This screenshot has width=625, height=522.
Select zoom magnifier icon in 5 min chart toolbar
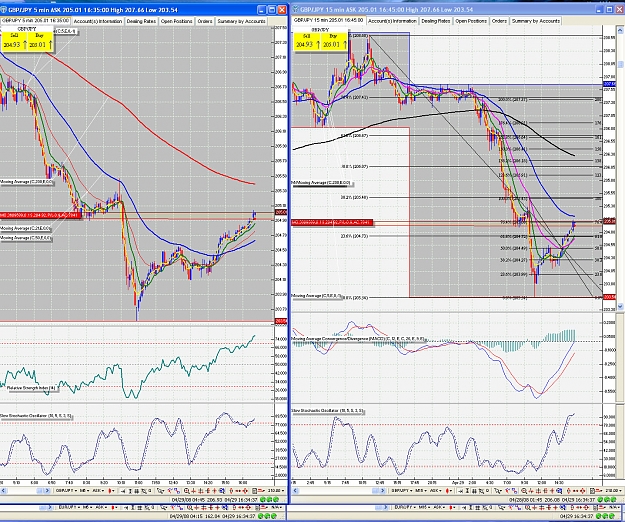187,491
